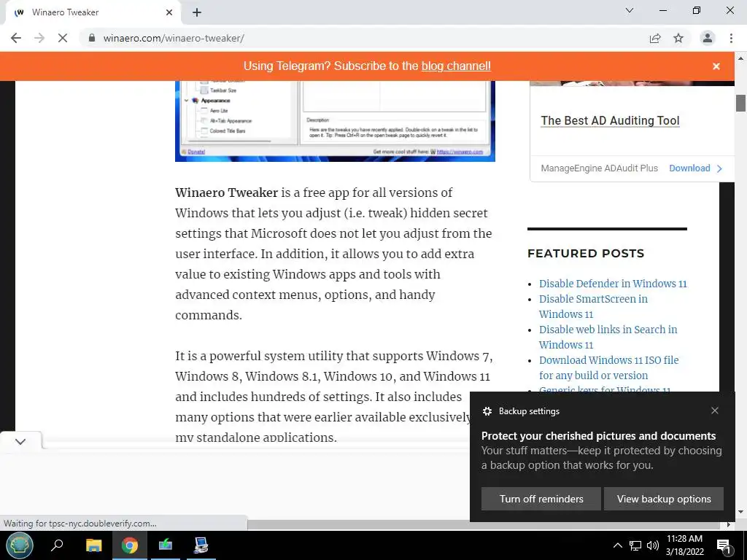Open Disable web links in Search post
747x560 pixels.
608,337
